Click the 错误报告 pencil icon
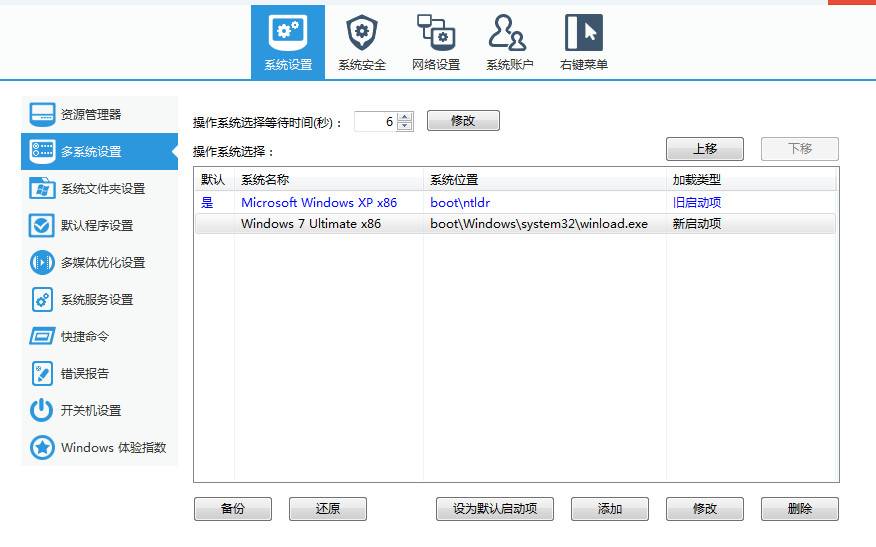This screenshot has height=547, width=876. click(x=42, y=373)
